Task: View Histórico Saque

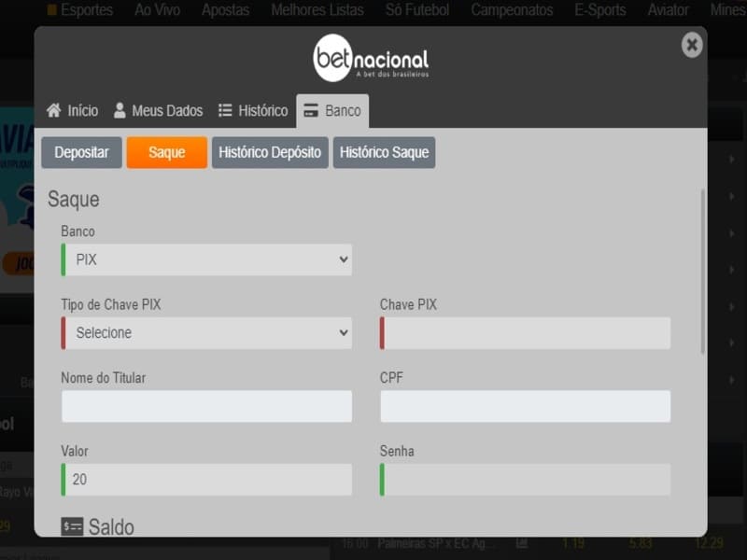Action: 384,153
